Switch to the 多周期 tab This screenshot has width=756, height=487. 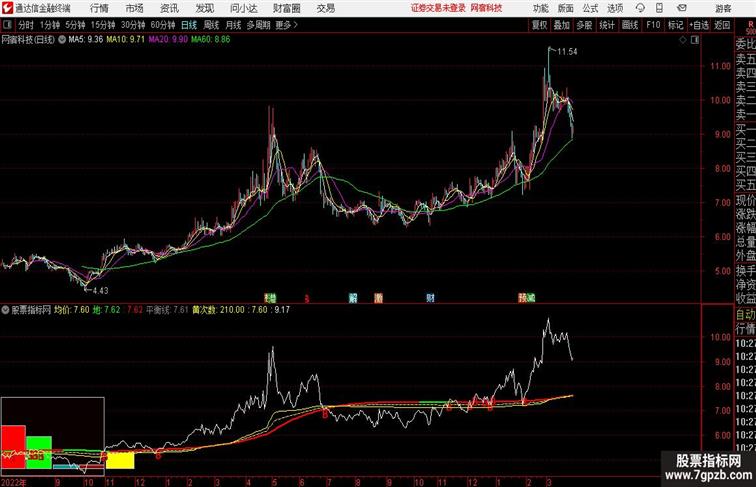tap(258, 25)
